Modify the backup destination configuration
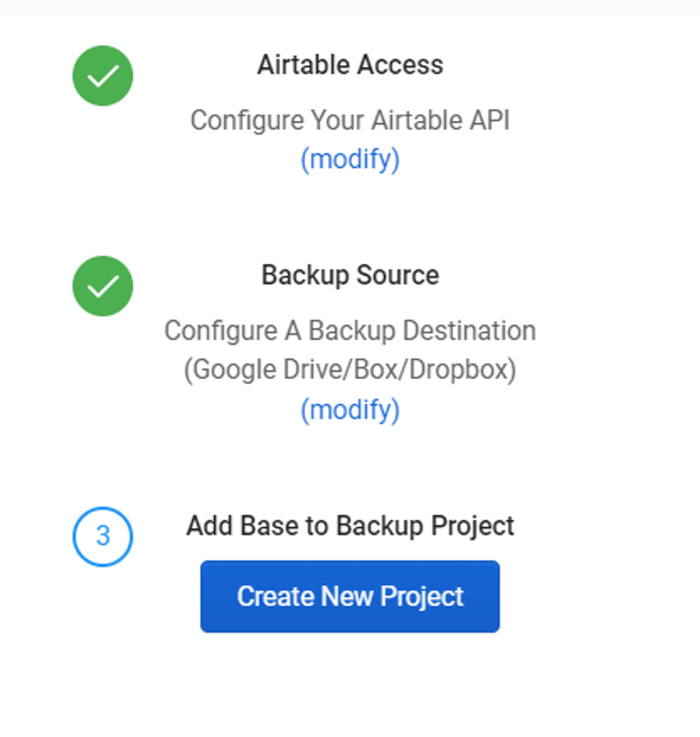The image size is (700, 737). click(x=350, y=410)
